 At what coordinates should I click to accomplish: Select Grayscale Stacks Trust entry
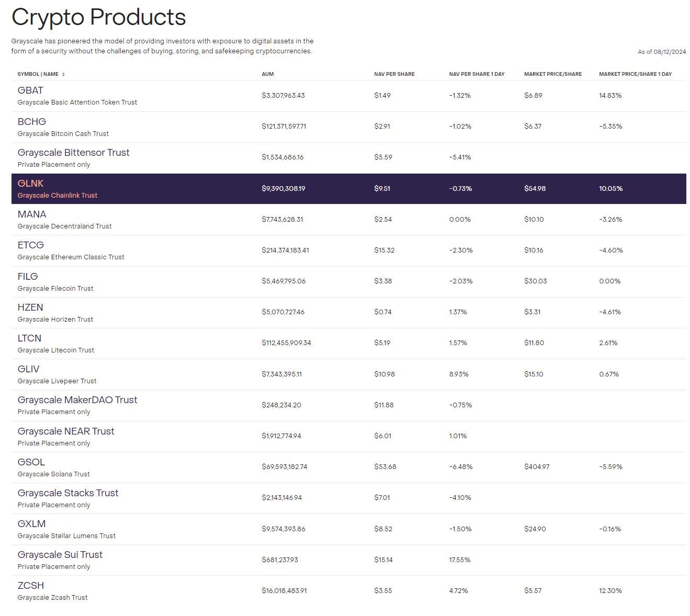[x=68, y=493]
